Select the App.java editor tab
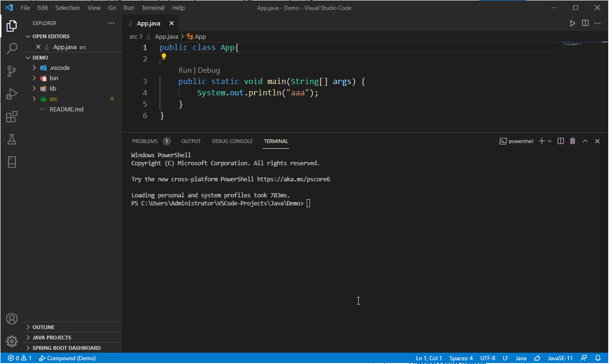This screenshot has height=364, width=612. tap(150, 23)
